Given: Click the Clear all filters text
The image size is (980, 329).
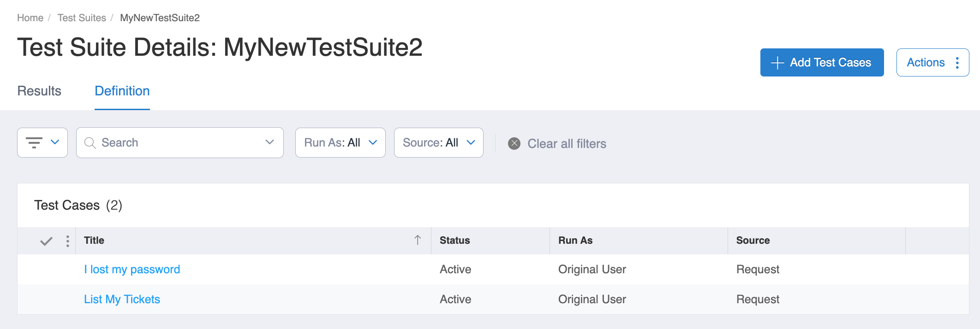Looking at the screenshot, I should [x=567, y=144].
